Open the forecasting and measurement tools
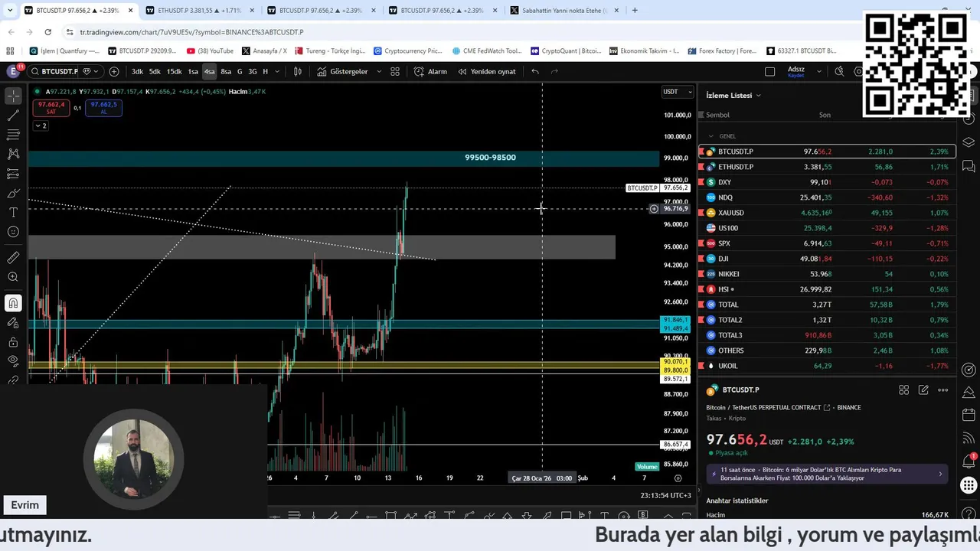The width and height of the screenshot is (980, 551). coord(13,174)
